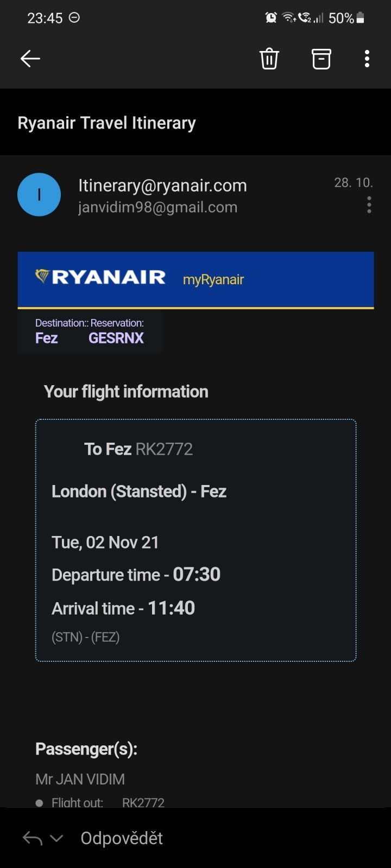Select reservation code GESRNX
The width and height of the screenshot is (391, 868).
pyautogui.click(x=116, y=338)
